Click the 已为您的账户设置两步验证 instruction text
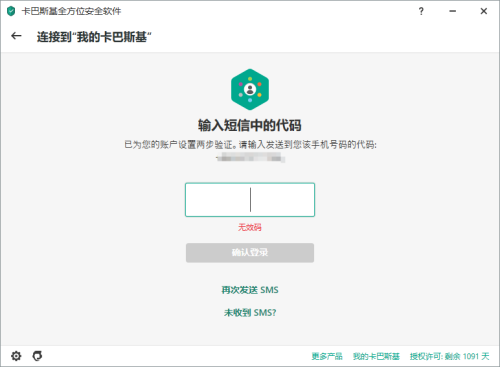The image size is (500, 367). [250, 145]
